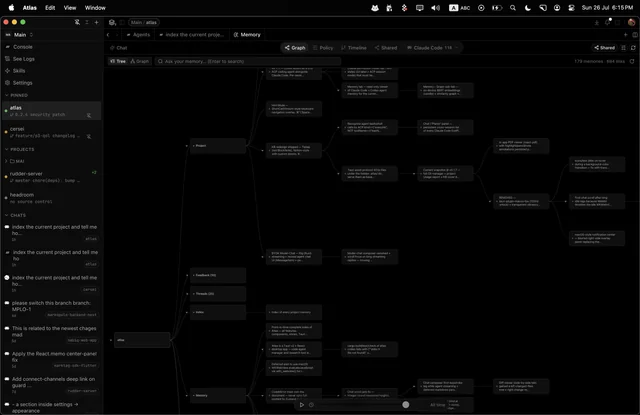Unpin the atlas pinned project
Image resolution: width=640 pixels, height=415 pixels.
click(89, 115)
